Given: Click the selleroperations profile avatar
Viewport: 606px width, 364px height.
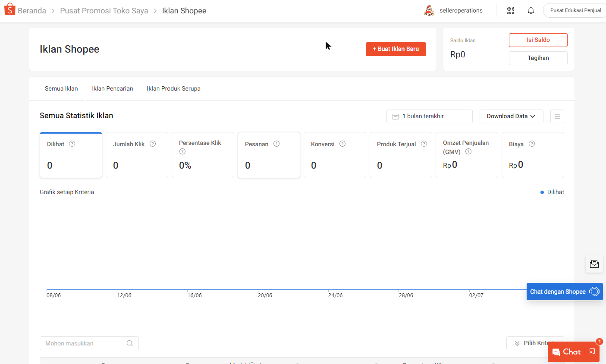Looking at the screenshot, I should 429,10.
